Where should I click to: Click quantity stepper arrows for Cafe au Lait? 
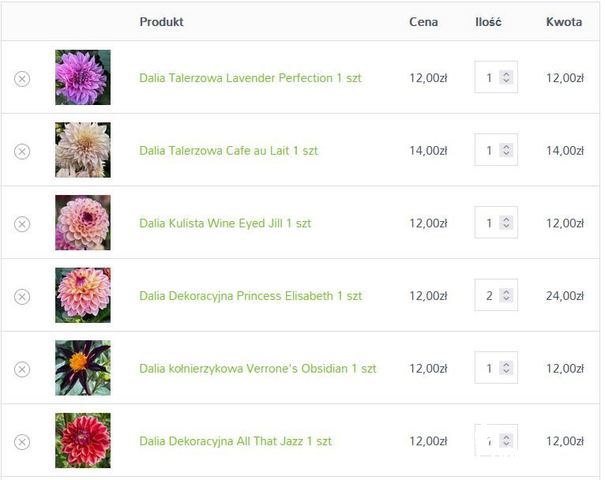(506, 150)
